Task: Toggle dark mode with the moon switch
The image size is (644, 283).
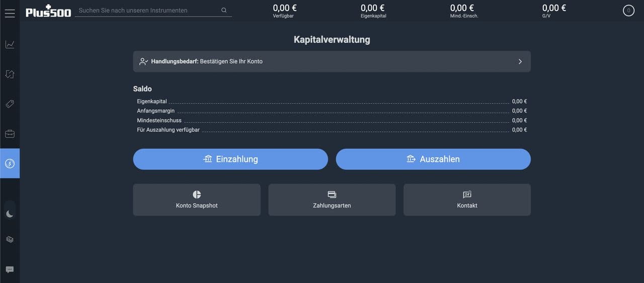Action: pyautogui.click(x=10, y=214)
